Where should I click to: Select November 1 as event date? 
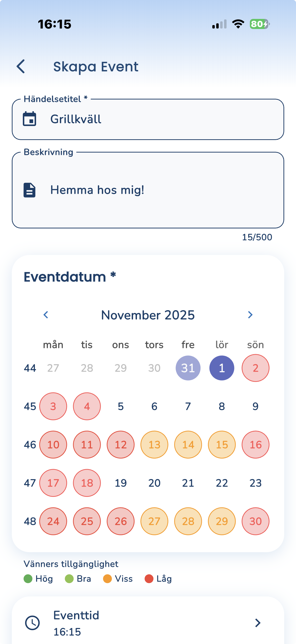[x=222, y=368]
